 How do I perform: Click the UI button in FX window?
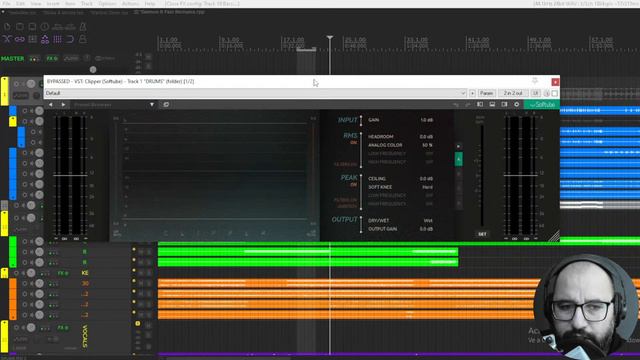click(x=536, y=93)
